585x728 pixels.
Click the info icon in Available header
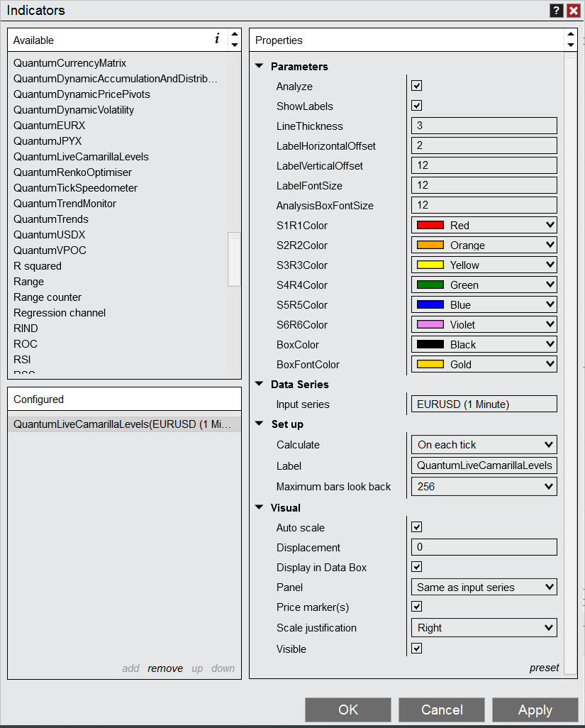(x=217, y=39)
